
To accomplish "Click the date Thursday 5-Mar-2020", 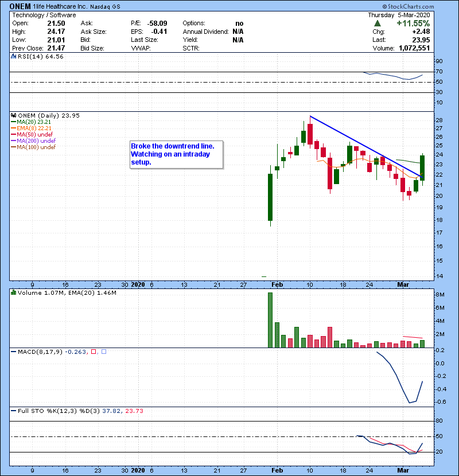I will (x=399, y=15).
